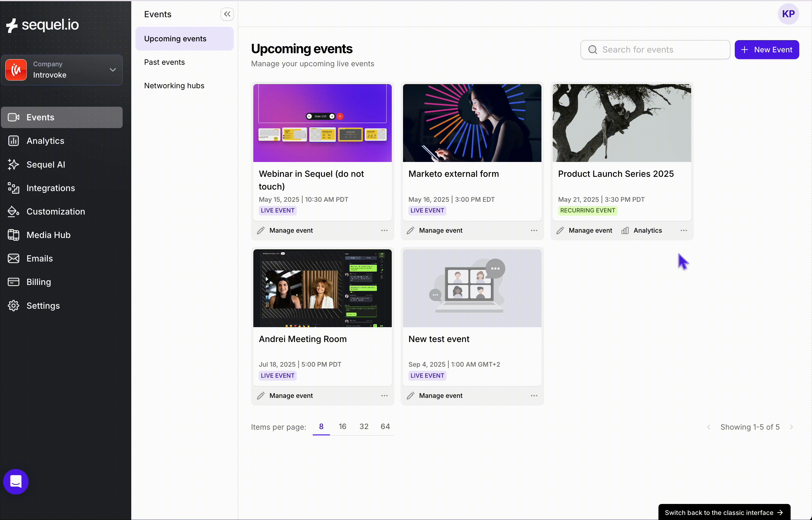812x520 pixels.
Task: Open overflow menu on Marketo external form card
Action: 533,230
